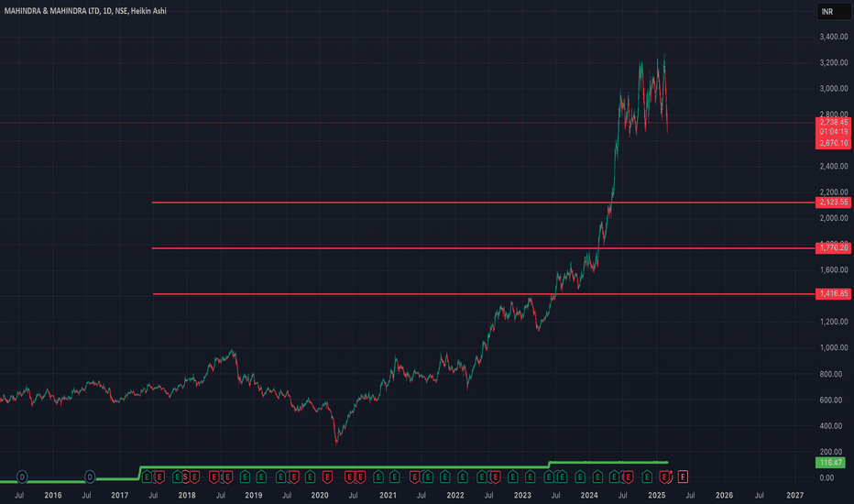This screenshot has height=504, width=854.
Task: Open the red earnings marker with notification dot
Action: click(664, 477)
